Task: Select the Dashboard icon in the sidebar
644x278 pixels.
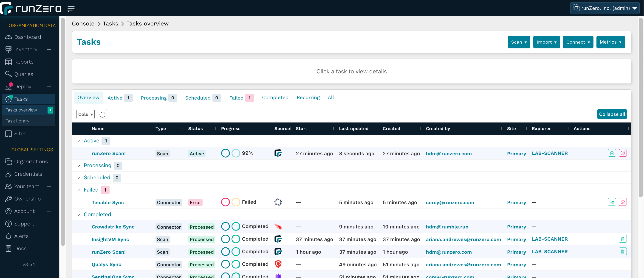Action: tap(8, 37)
